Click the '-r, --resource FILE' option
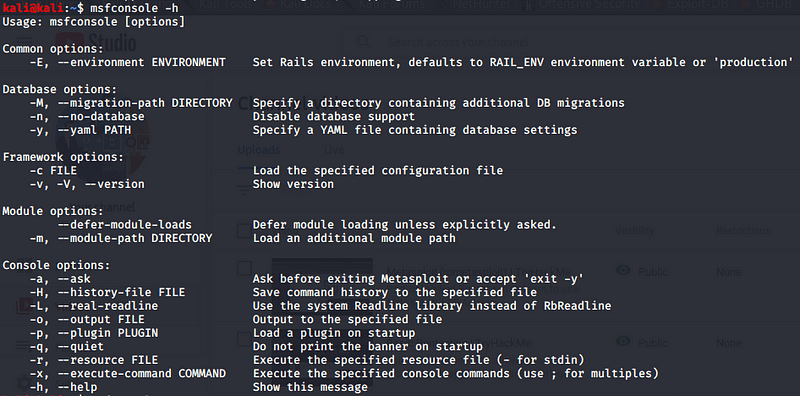800x396 pixels. [94, 360]
